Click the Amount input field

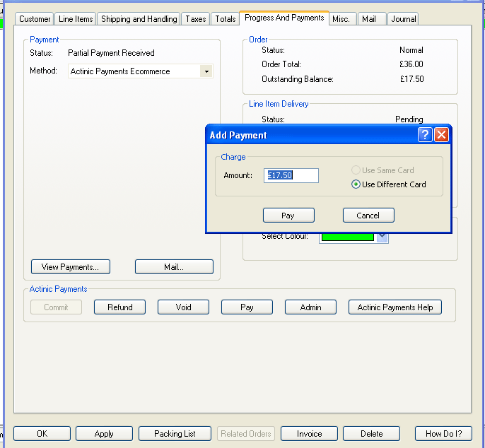(x=291, y=175)
